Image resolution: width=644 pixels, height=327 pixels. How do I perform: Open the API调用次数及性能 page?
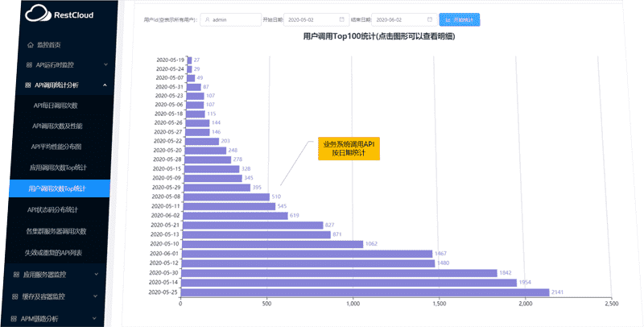tap(57, 126)
